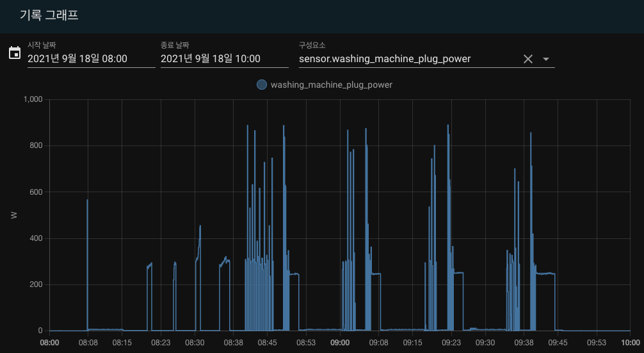
Task: Edit the start date field 08:00
Action: 91,59
